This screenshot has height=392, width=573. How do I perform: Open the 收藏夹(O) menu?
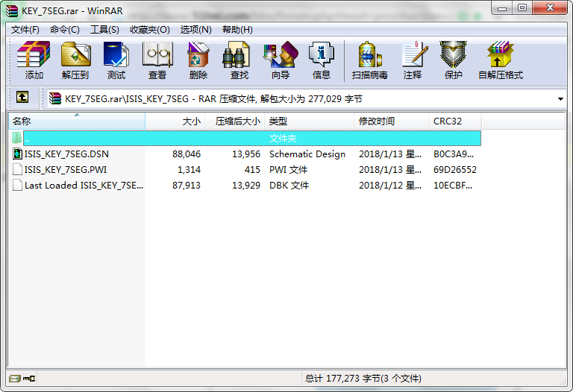point(150,30)
